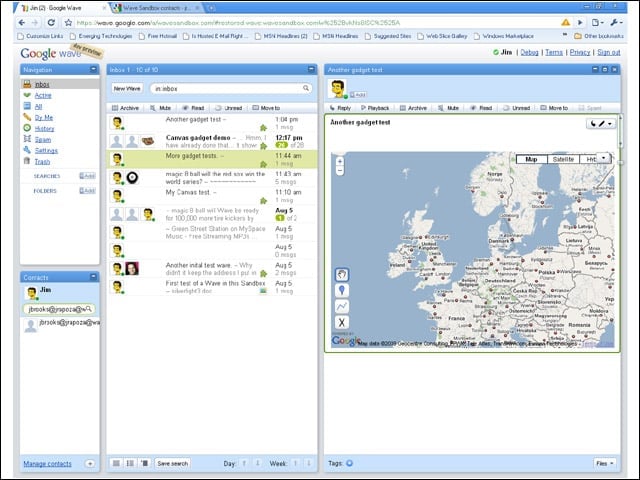Minimize the Inbox panel
This screenshot has height=480, width=640.
[311, 69]
